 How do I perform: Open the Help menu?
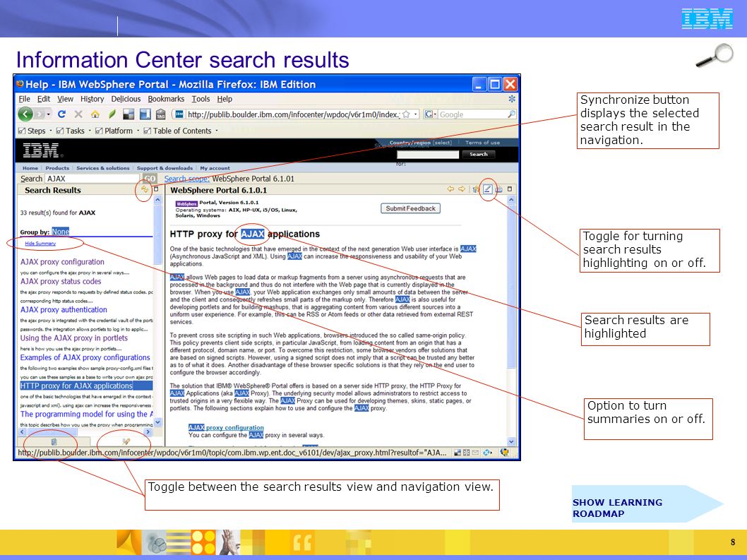tap(225, 99)
